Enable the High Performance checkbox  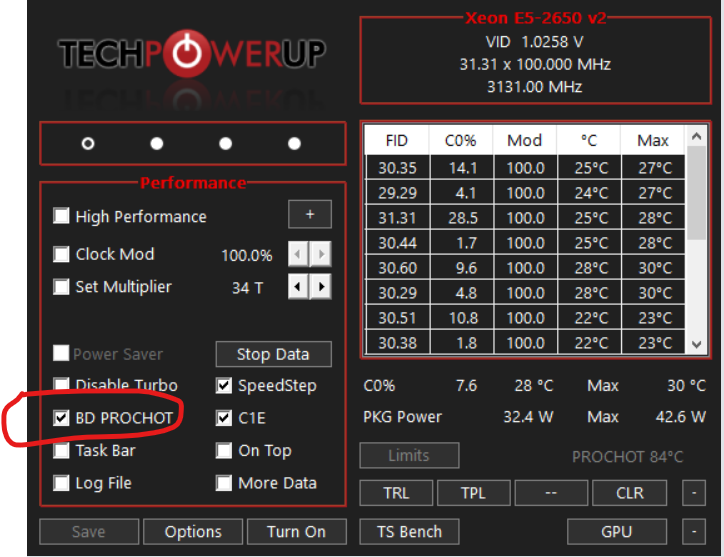coord(61,216)
